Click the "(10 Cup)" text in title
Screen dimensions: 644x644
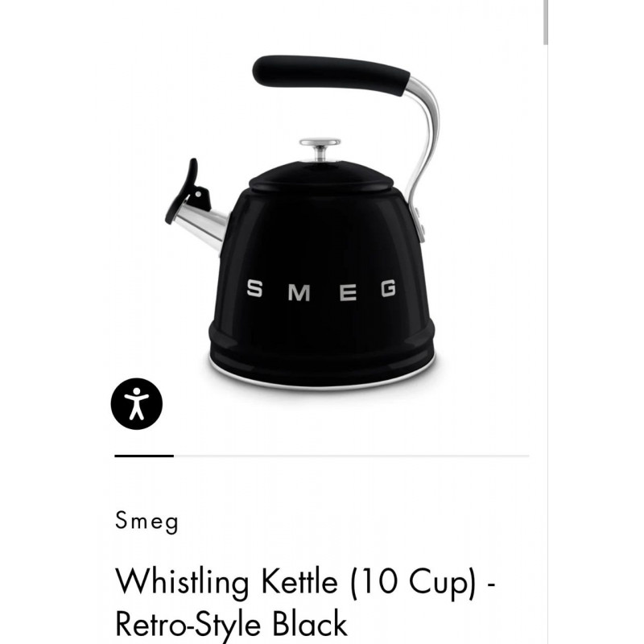[414, 581]
